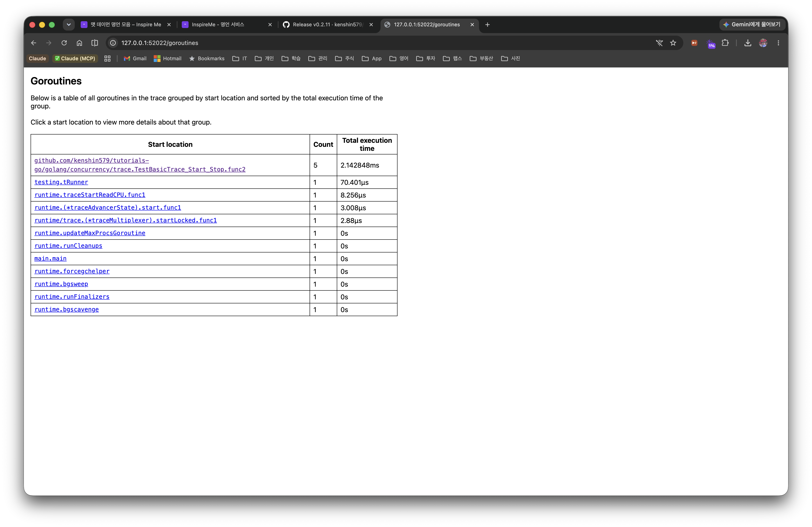Click the 70.401µs execution time cell

point(367,182)
